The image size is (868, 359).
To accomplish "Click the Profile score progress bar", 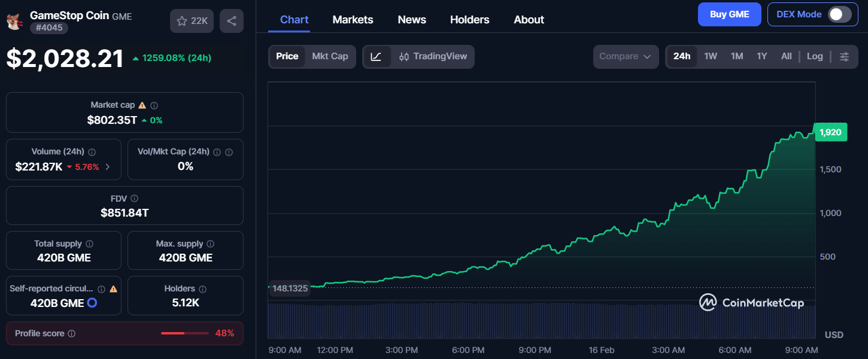I will coord(185,333).
